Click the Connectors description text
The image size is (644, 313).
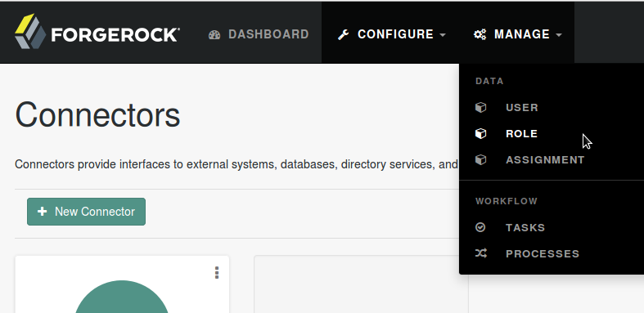pos(236,164)
